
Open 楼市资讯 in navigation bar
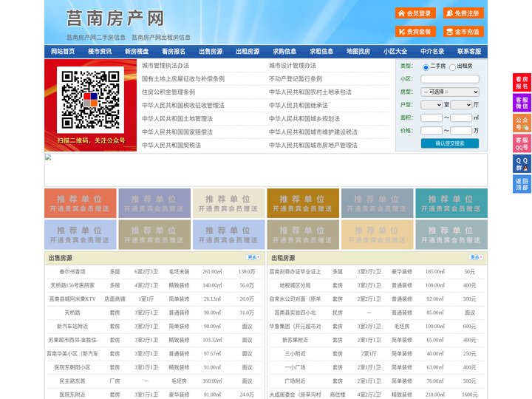point(100,52)
